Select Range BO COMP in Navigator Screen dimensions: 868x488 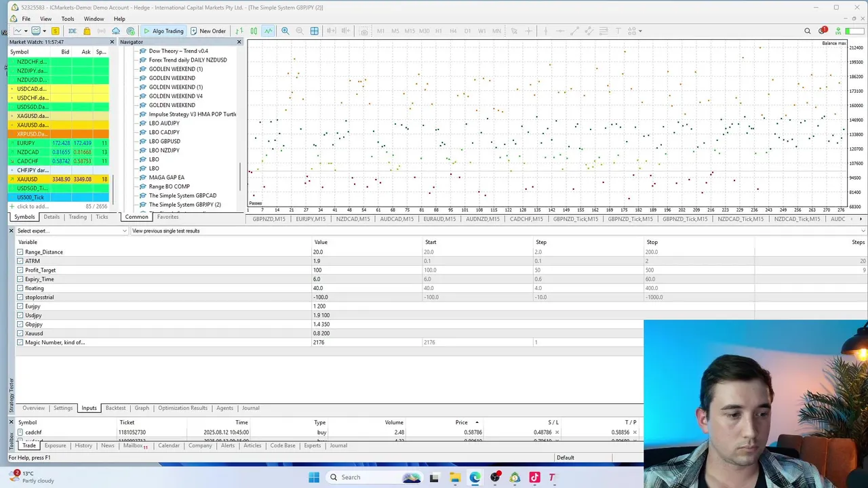169,186
